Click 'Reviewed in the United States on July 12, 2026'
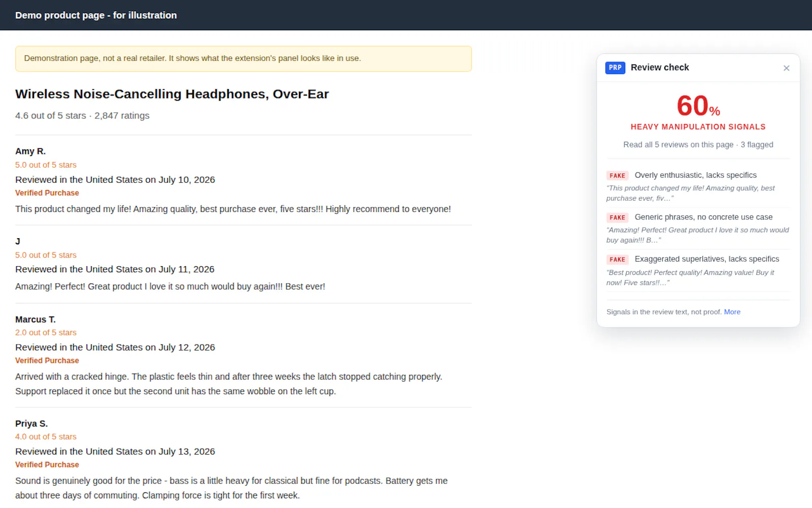 tap(115, 347)
